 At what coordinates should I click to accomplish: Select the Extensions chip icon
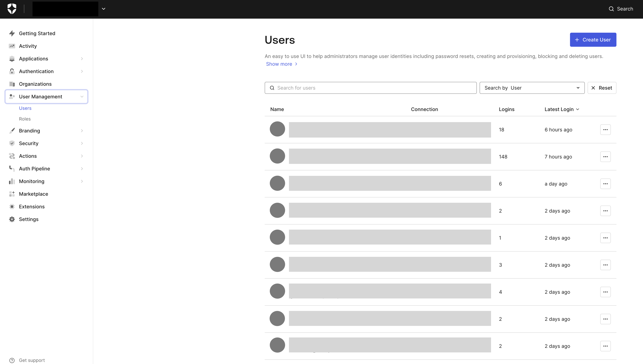pos(12,206)
